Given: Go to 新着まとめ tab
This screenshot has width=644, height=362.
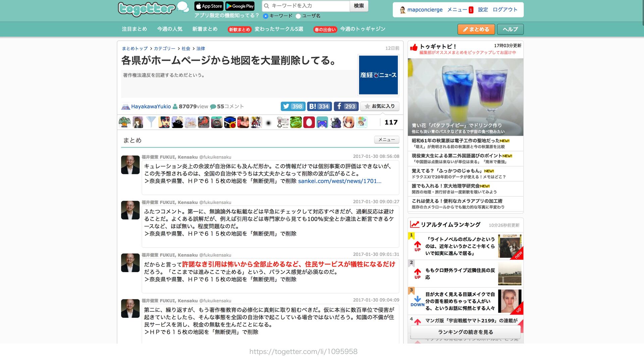Looking at the screenshot, I should pyautogui.click(x=205, y=29).
